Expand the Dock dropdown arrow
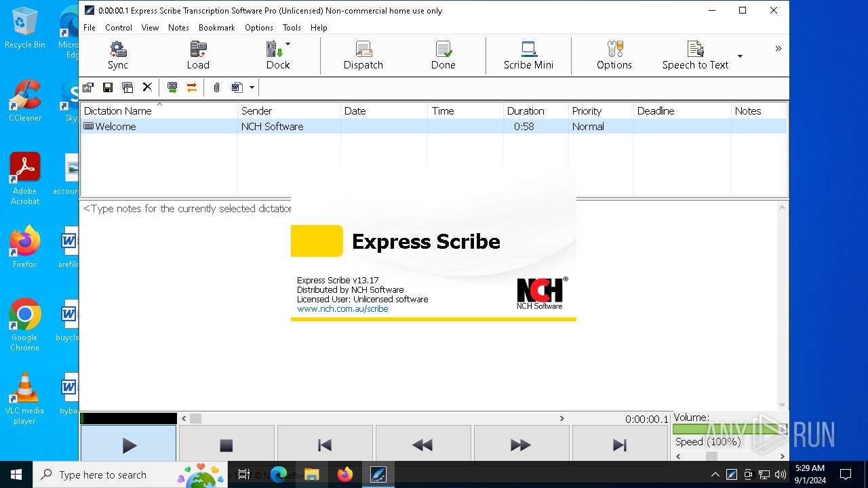This screenshot has height=488, width=868. 288,45
